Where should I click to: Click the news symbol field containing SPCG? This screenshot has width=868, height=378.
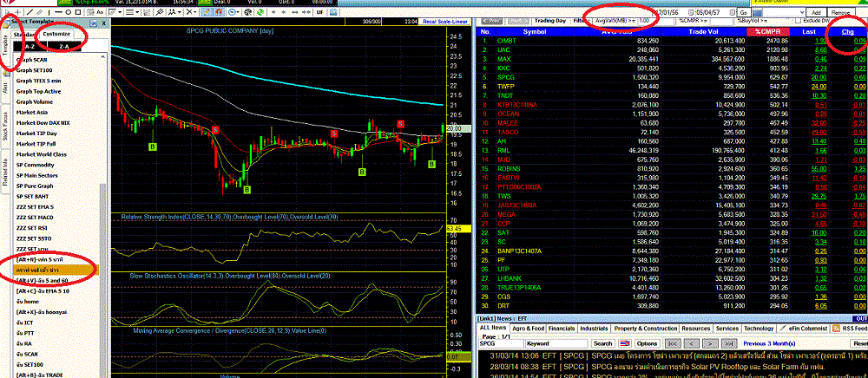pyautogui.click(x=501, y=343)
